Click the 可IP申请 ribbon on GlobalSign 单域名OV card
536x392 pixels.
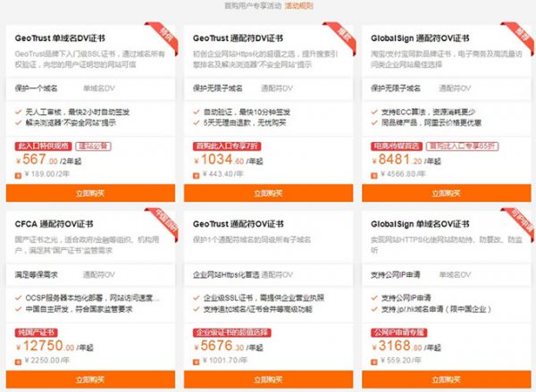point(520,222)
